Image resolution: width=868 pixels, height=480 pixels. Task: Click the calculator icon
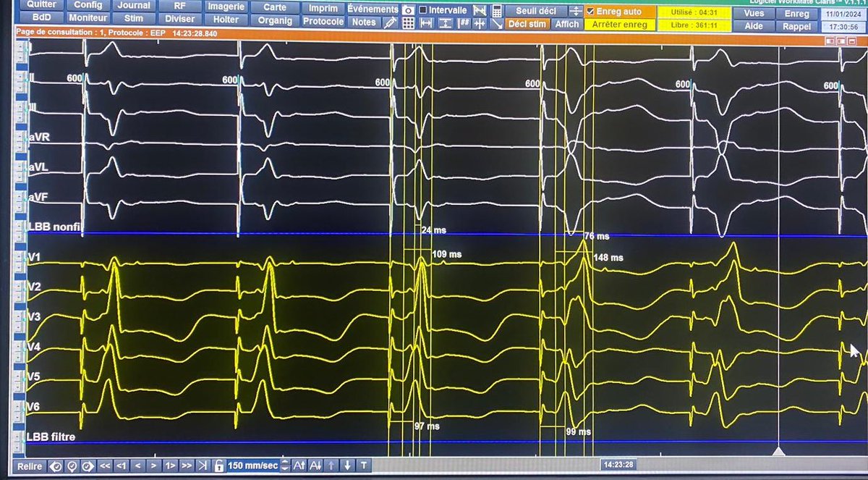496,10
